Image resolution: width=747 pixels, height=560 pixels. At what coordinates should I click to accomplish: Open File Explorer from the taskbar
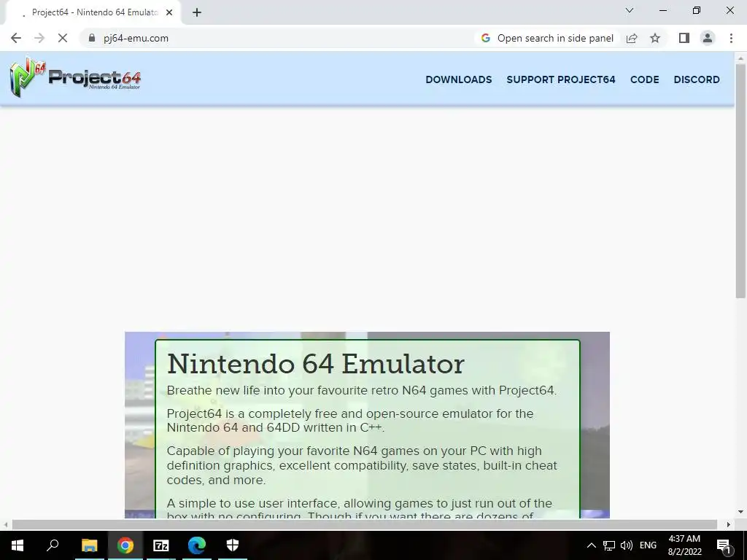(89, 545)
